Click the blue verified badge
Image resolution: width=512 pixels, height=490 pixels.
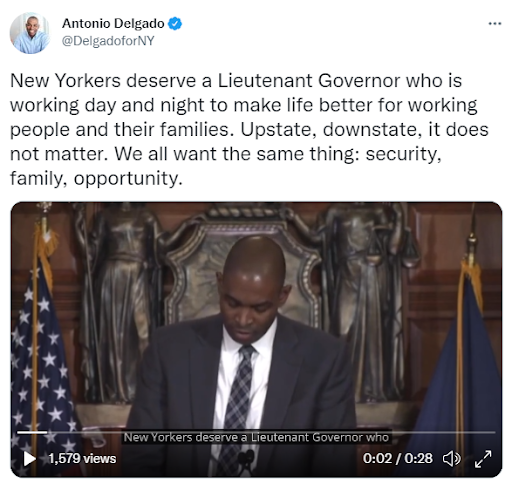pos(175,24)
